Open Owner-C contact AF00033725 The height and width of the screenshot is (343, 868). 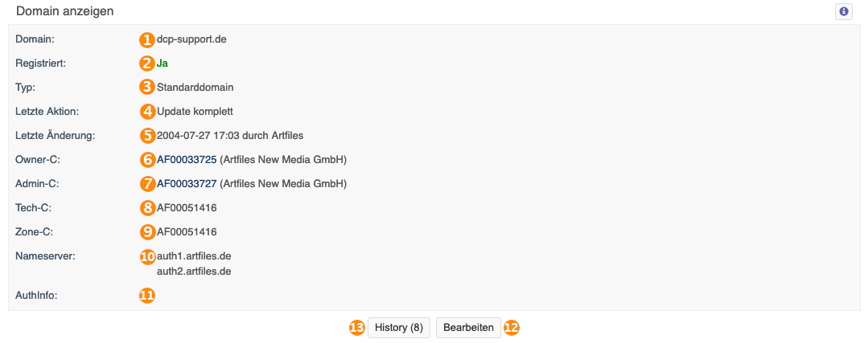point(187,160)
